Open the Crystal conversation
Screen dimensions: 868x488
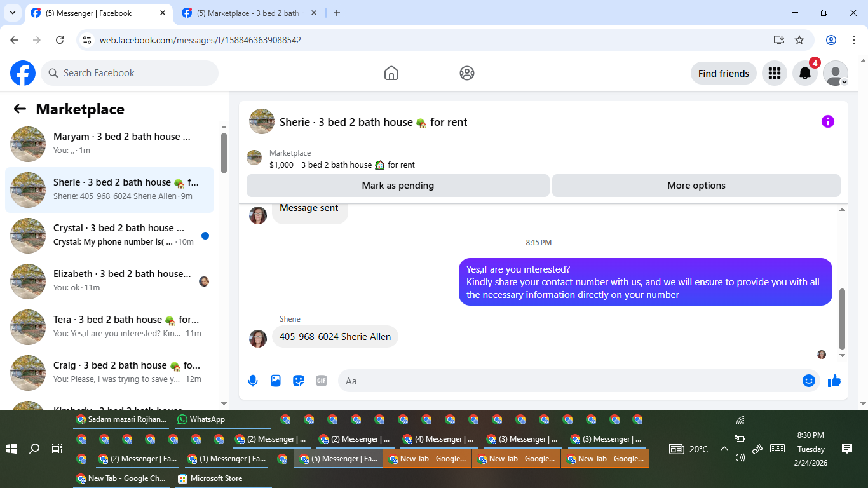coord(109,236)
